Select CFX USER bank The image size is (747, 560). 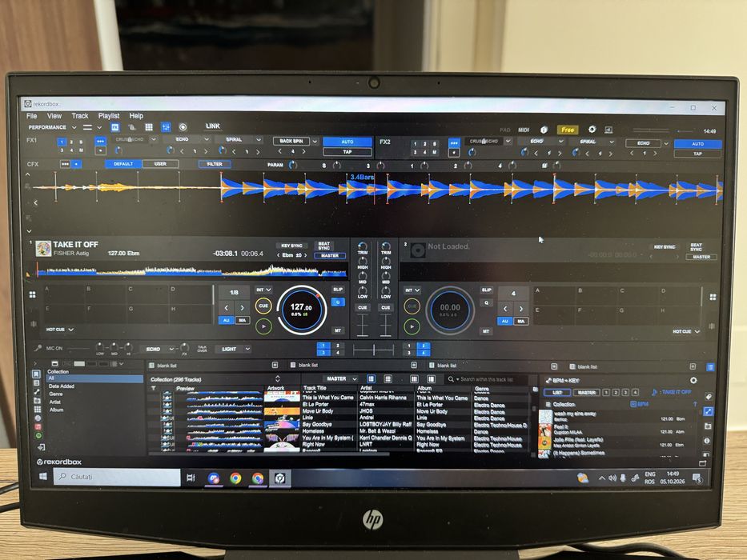(161, 164)
